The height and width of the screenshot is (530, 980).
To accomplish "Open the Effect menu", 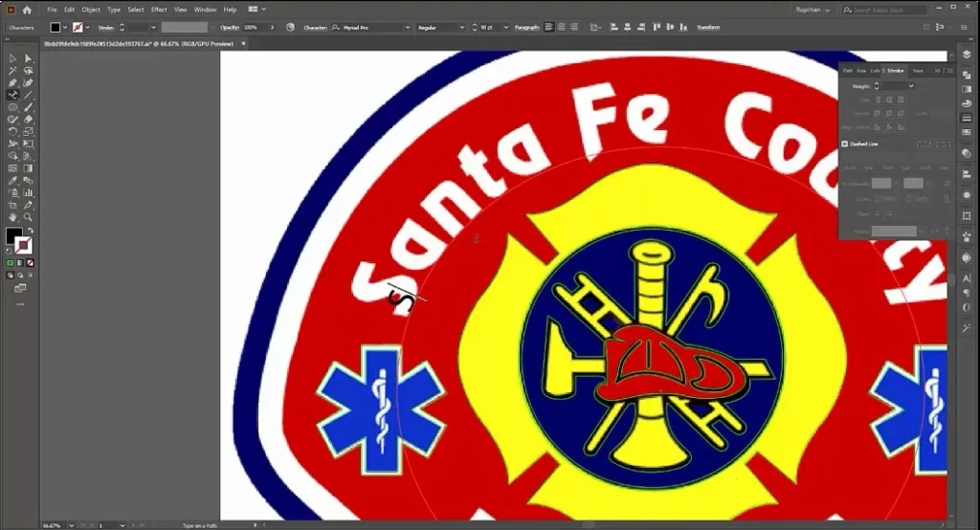I will click(x=159, y=10).
